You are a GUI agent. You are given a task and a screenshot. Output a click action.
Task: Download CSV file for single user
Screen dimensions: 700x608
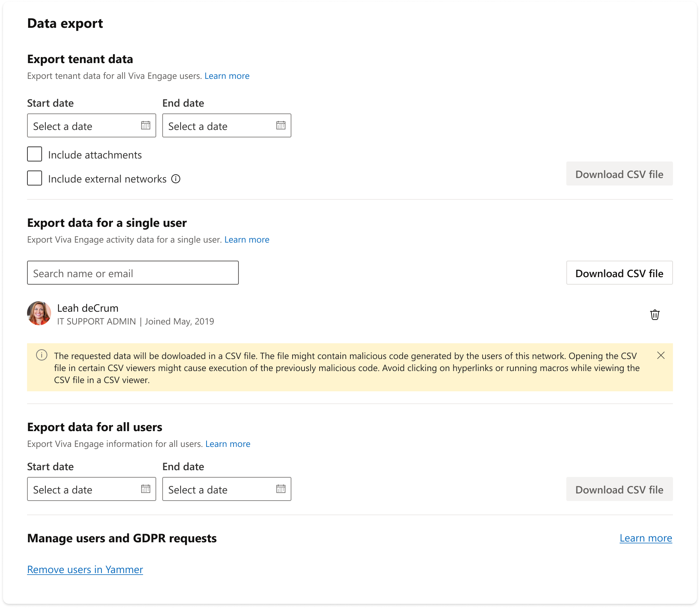620,273
